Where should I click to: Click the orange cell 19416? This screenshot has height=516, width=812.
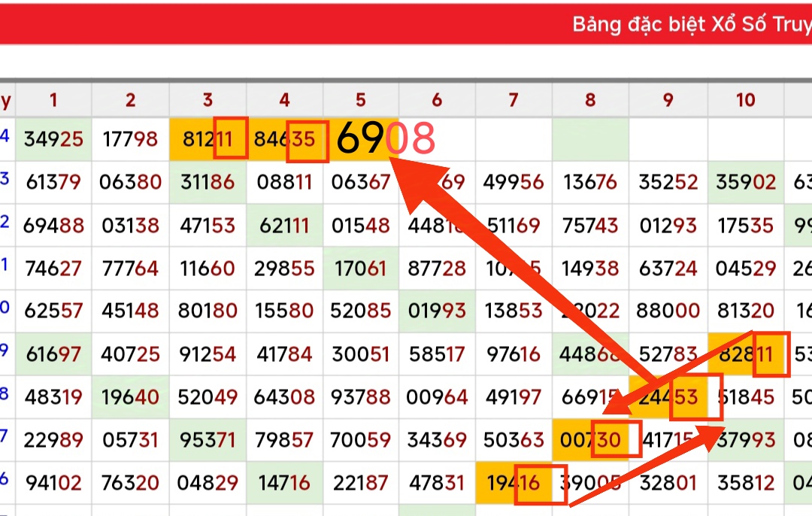click(514, 482)
